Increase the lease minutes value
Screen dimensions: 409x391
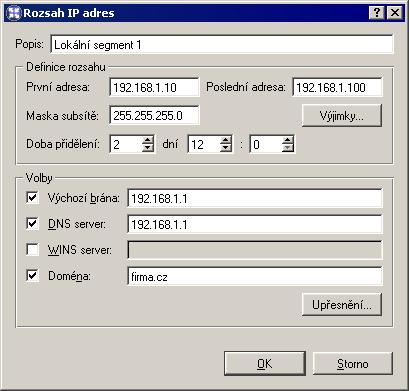click(x=288, y=140)
